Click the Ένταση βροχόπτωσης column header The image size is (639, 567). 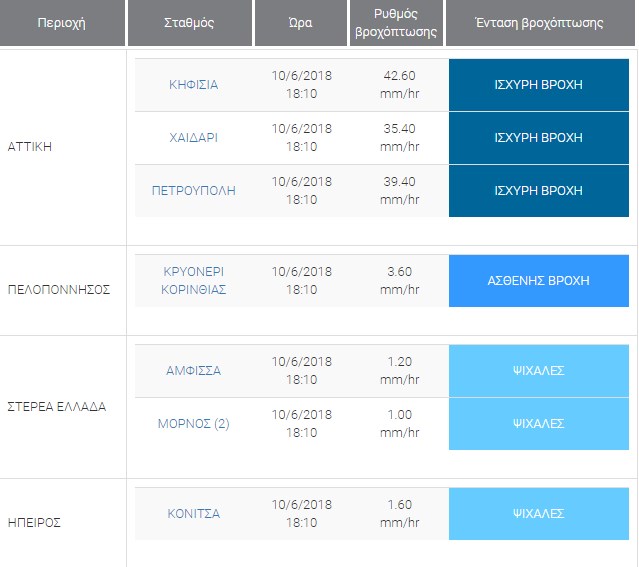tap(540, 23)
